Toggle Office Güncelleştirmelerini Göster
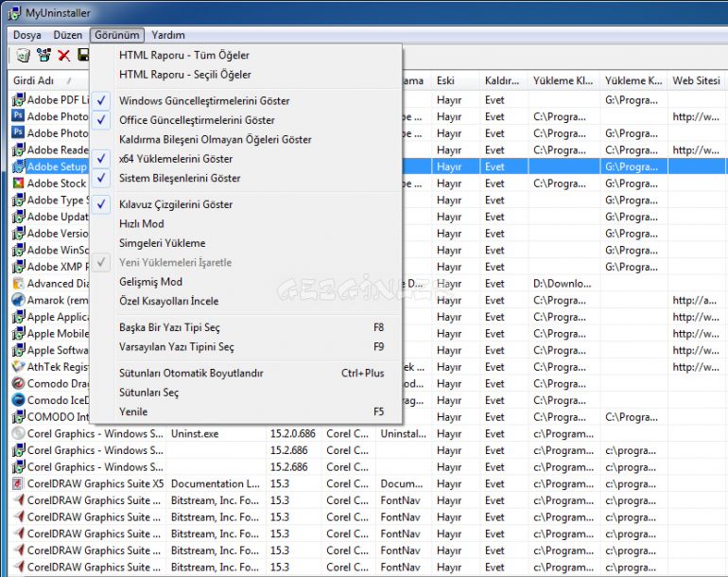 coord(246,120)
